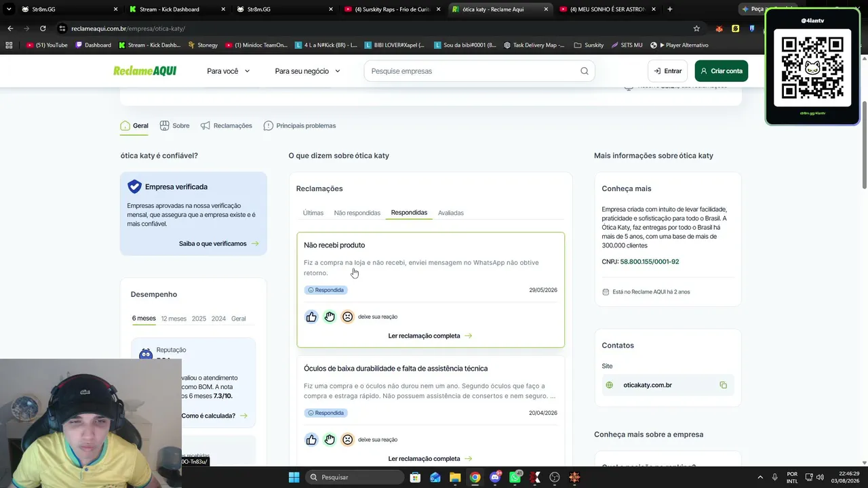
Task: Focus the 'Pesquise empresas' search field
Action: (x=479, y=71)
